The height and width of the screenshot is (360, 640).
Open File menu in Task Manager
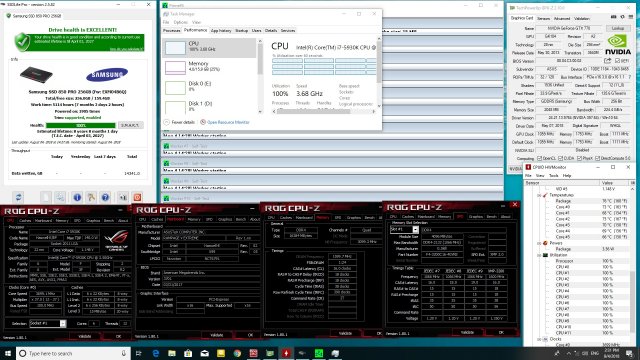[166, 22]
